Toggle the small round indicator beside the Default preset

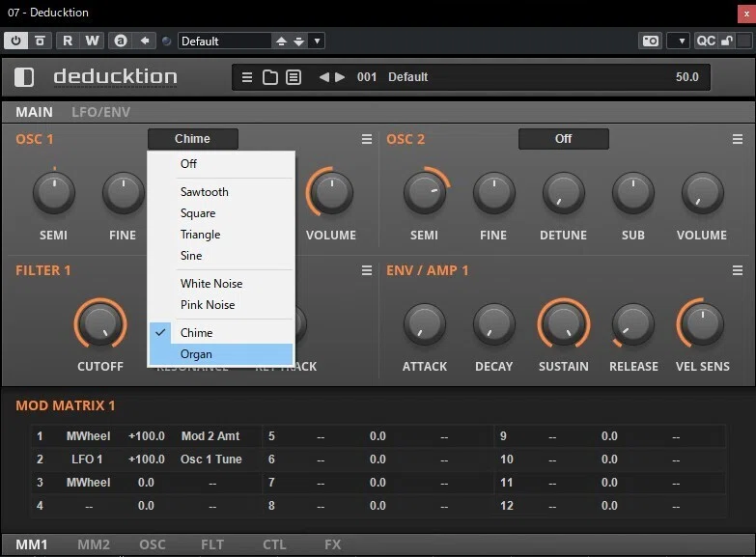167,42
